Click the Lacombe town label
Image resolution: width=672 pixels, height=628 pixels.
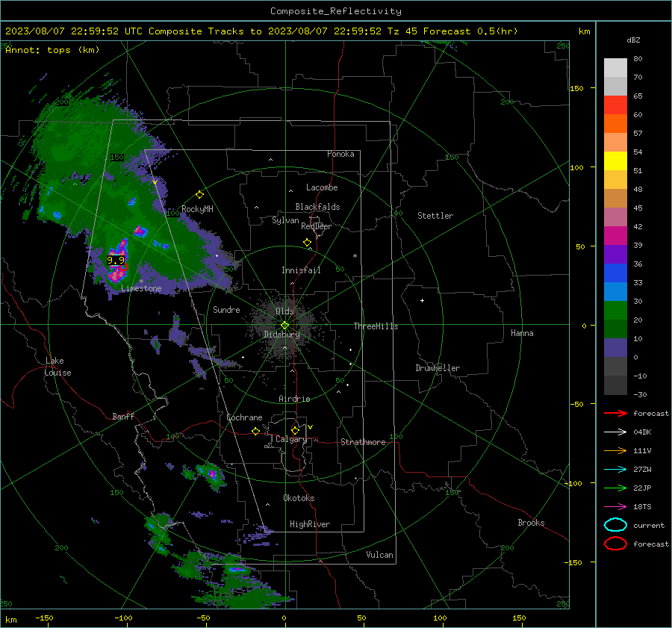tap(322, 187)
